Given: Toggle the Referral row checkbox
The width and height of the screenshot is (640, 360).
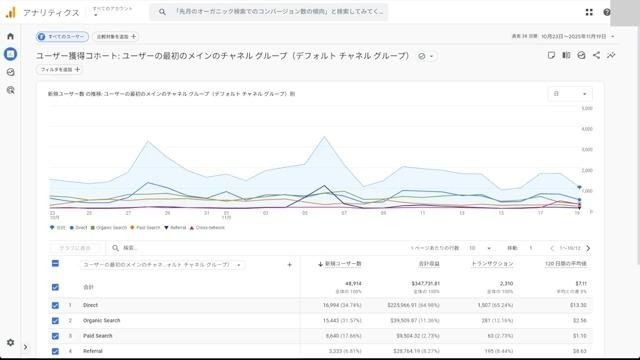Looking at the screenshot, I should (x=56, y=351).
